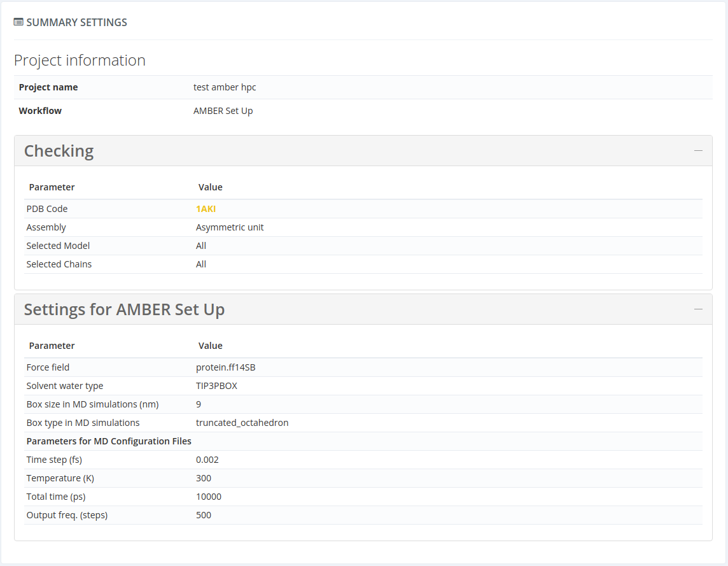This screenshot has height=566, width=728.
Task: Click the Assembly row showing Asymmetric unit
Action: coord(229,227)
